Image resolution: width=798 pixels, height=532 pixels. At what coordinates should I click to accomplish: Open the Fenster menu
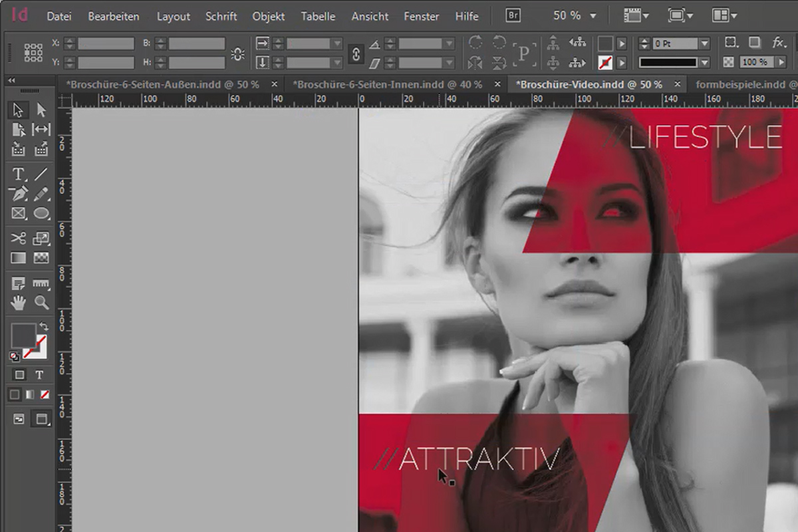(x=422, y=16)
